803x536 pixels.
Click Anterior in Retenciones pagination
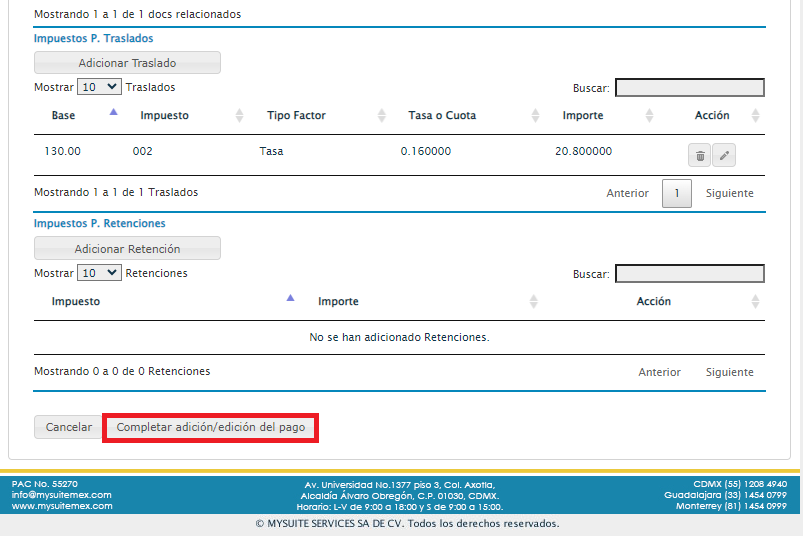coord(659,372)
